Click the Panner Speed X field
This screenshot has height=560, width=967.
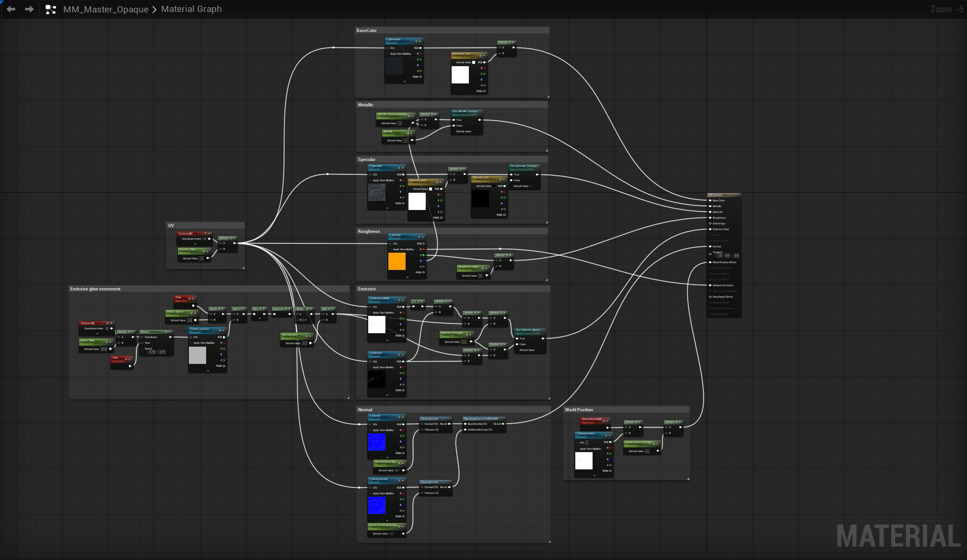pyautogui.click(x=151, y=352)
